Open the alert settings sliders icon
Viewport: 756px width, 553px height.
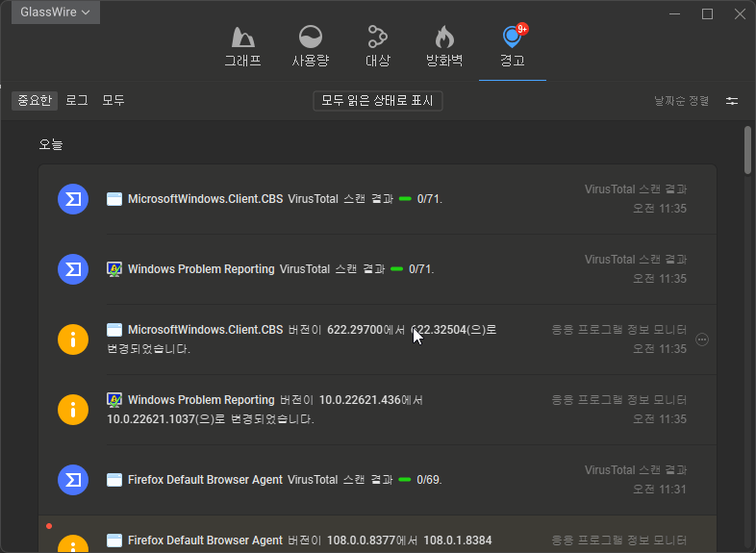tap(732, 101)
